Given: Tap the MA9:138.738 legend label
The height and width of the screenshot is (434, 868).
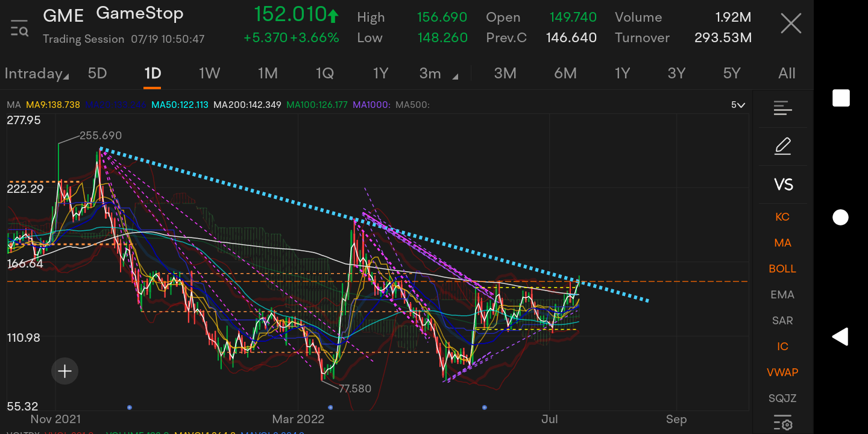Looking at the screenshot, I should click(53, 105).
